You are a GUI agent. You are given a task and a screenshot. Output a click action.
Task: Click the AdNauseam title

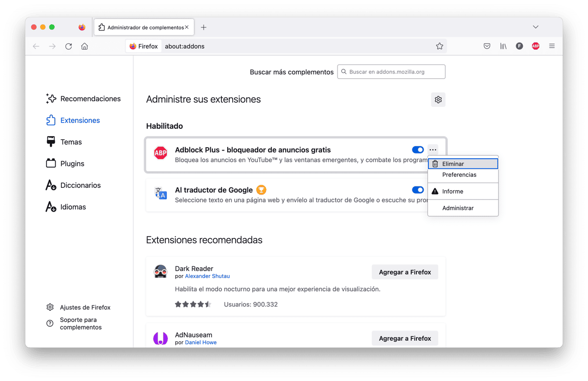193,335
